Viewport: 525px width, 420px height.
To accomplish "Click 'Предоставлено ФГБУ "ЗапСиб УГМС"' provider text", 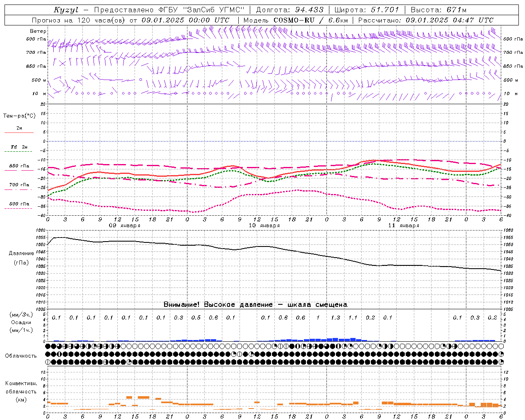I will point(169,10).
